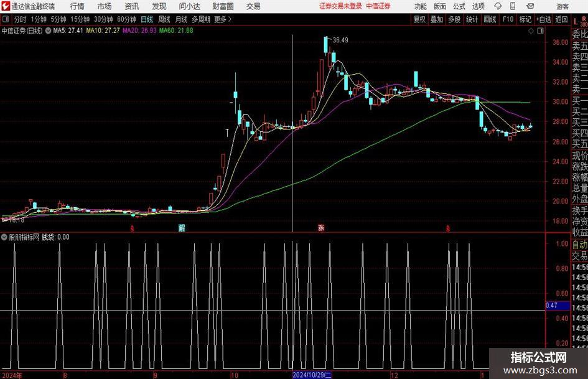Open the F10 company info

(x=508, y=19)
